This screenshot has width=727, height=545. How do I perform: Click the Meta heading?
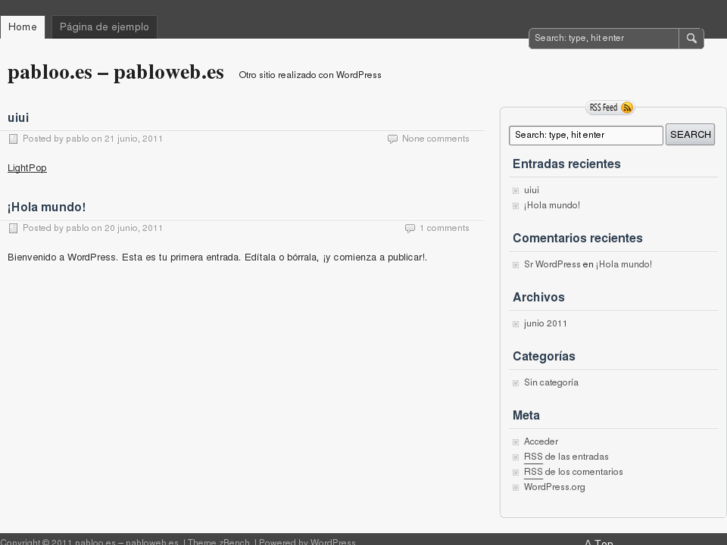pos(526,416)
